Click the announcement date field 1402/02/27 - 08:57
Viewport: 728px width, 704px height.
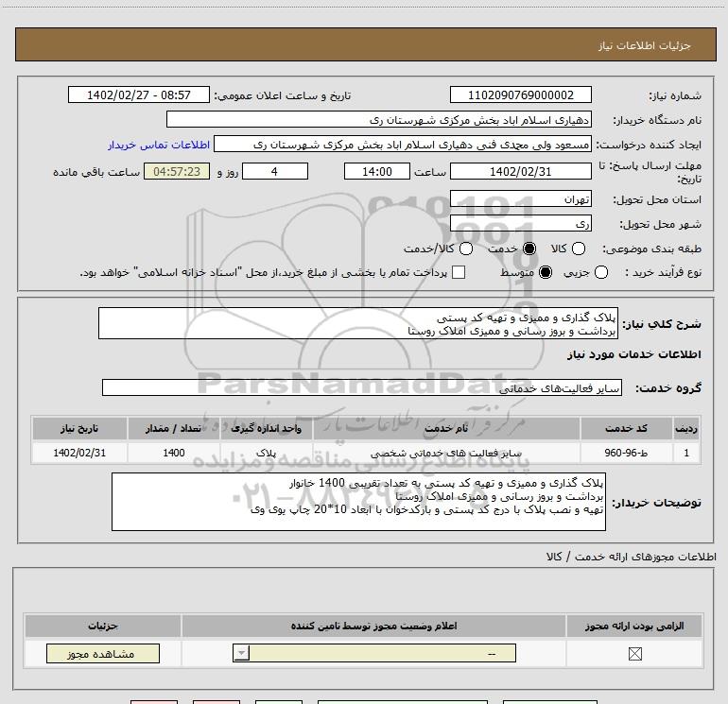pos(139,94)
